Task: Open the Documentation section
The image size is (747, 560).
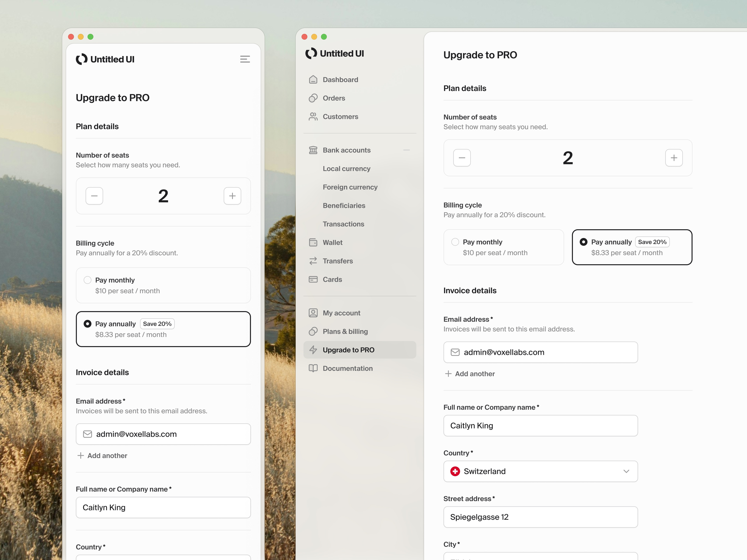Action: (x=347, y=368)
